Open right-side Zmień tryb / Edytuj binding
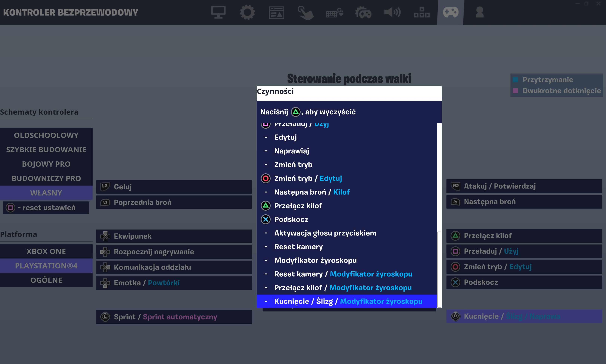The height and width of the screenshot is (364, 606). [524, 267]
